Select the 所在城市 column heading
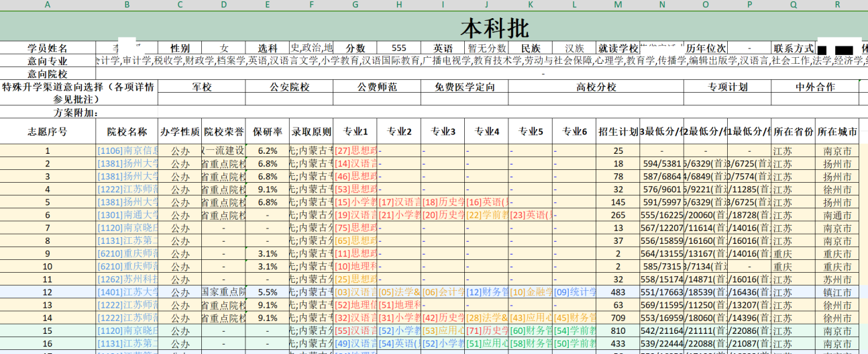This screenshot has width=868, height=354. 837,132
